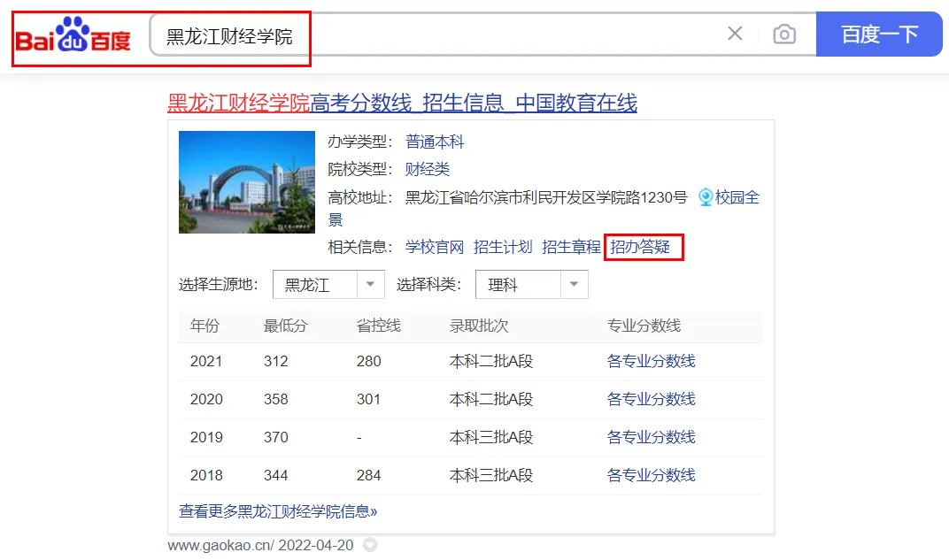
Task: Open 招生计划 link
Action: tap(503, 247)
